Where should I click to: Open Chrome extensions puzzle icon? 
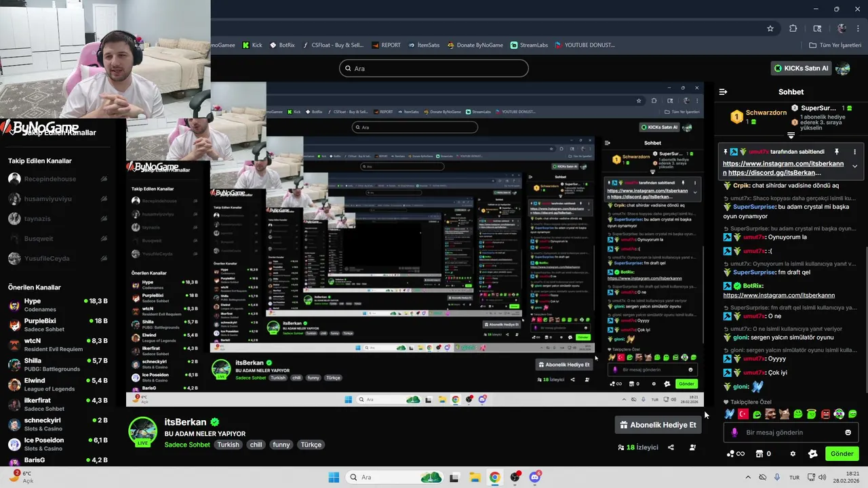(x=793, y=28)
